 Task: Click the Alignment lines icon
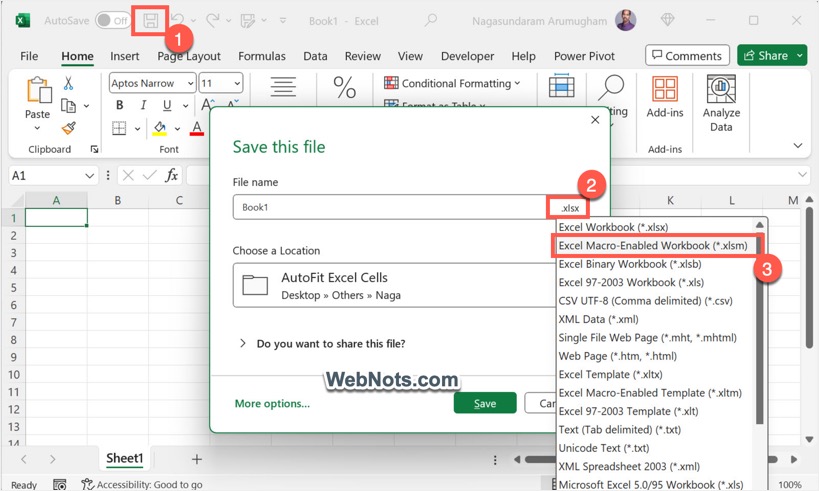click(283, 87)
